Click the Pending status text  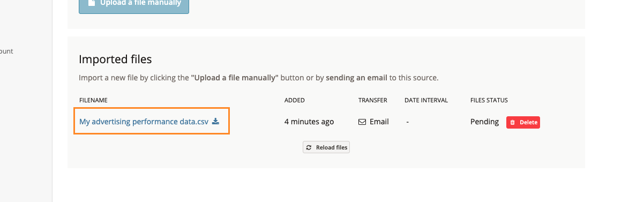tap(484, 122)
